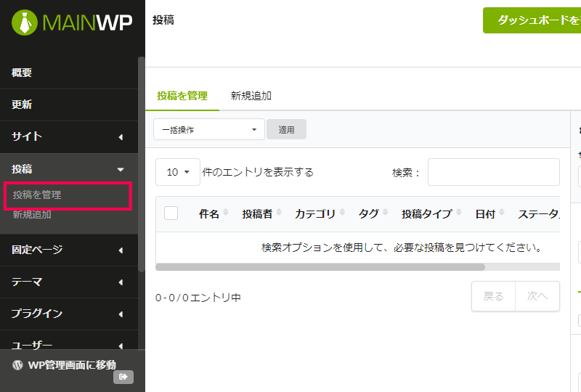Screen dimensions: 581x392
Task: Click the 投稿タイプ column header
Action: (427, 213)
